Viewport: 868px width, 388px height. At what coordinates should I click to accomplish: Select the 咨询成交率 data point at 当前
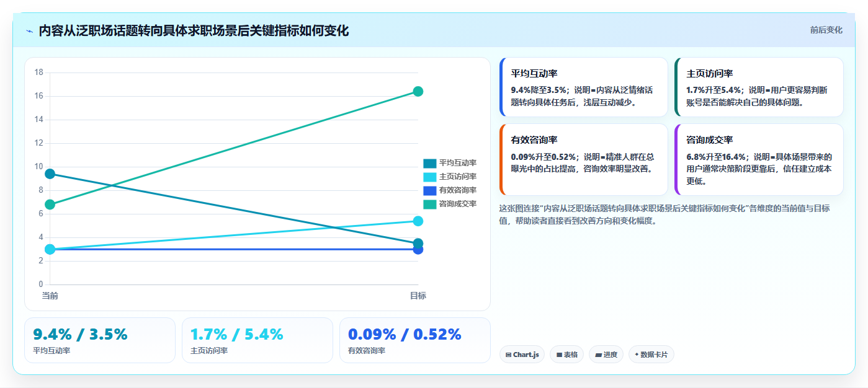tap(50, 205)
